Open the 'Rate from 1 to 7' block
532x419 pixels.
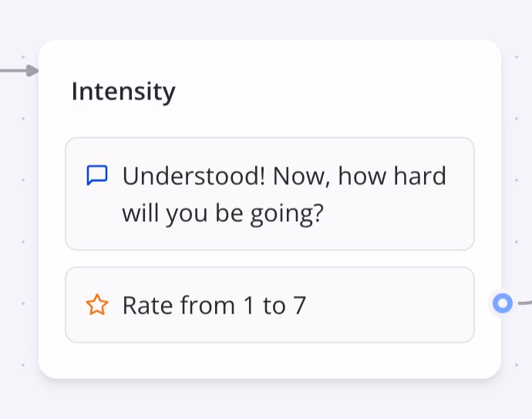[x=269, y=305]
